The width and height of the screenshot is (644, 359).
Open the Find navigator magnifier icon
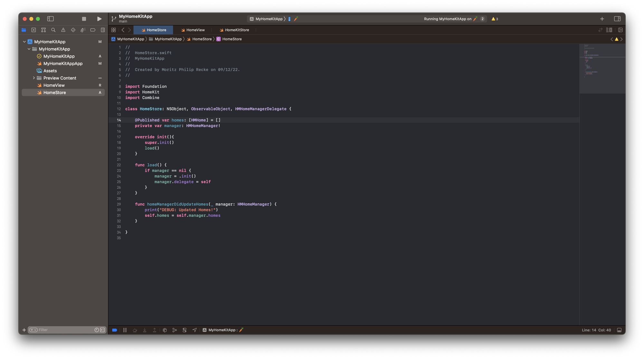pyautogui.click(x=53, y=30)
